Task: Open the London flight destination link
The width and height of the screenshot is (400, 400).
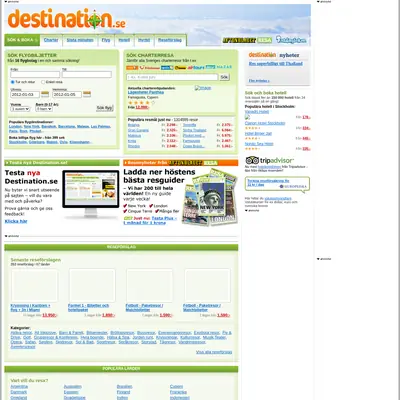Action: pos(15,127)
